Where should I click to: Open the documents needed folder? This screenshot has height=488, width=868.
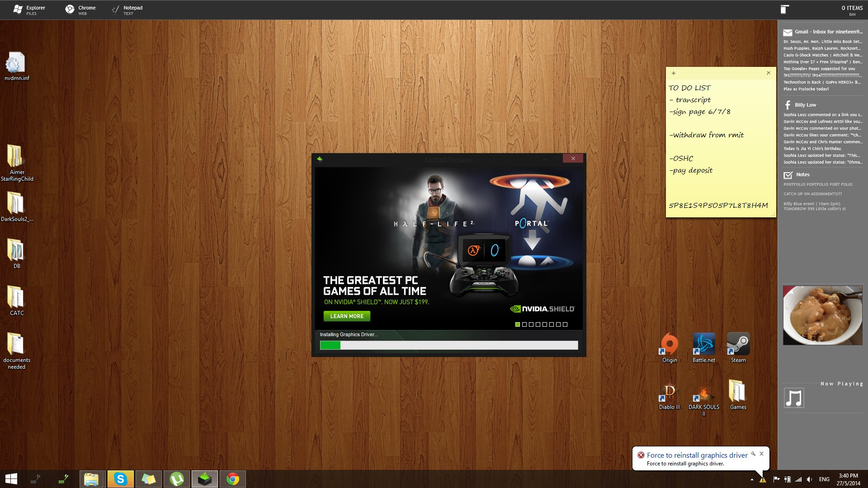point(17,351)
